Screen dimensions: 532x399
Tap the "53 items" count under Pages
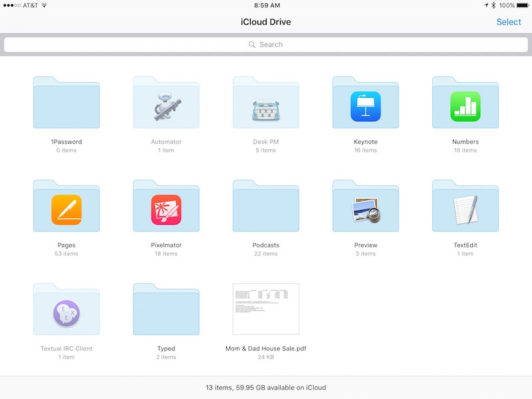point(66,254)
